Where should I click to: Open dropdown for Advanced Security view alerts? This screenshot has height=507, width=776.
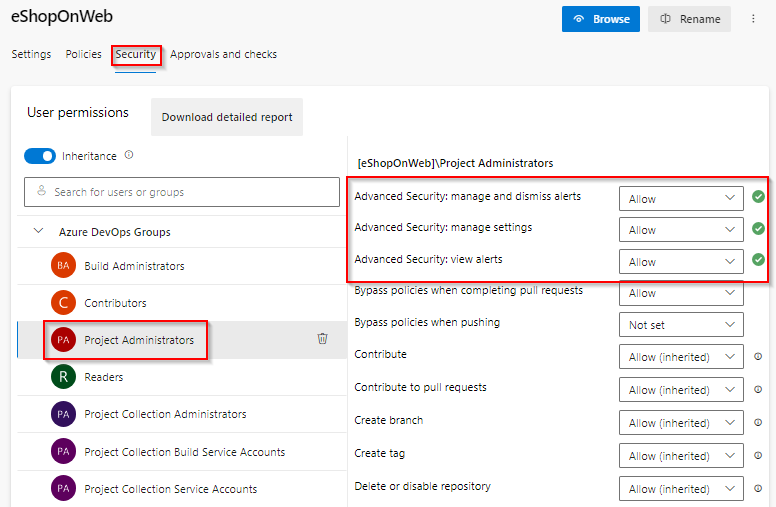(681, 261)
